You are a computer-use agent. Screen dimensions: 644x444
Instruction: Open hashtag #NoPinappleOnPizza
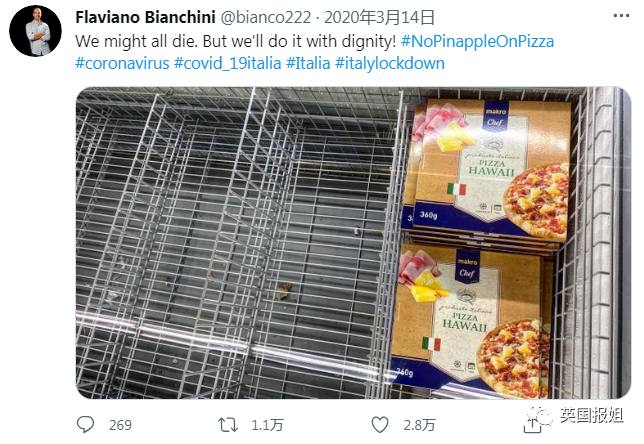477,41
